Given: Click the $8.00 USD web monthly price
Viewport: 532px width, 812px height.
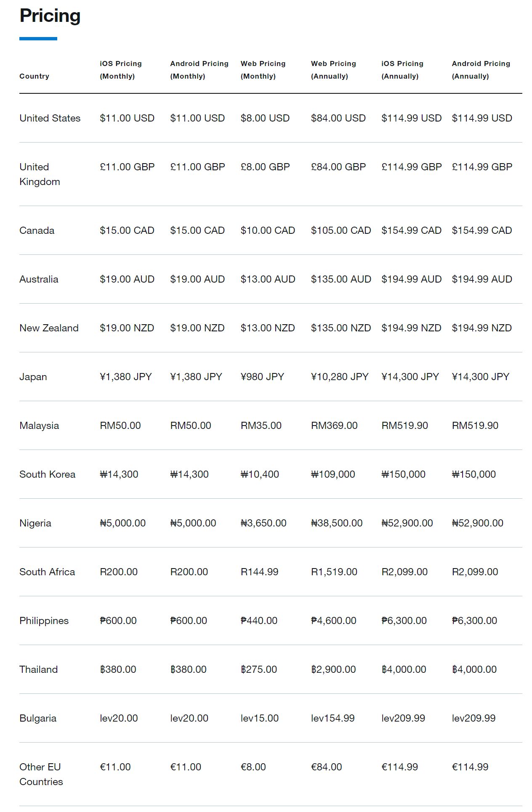Looking at the screenshot, I should (x=265, y=118).
